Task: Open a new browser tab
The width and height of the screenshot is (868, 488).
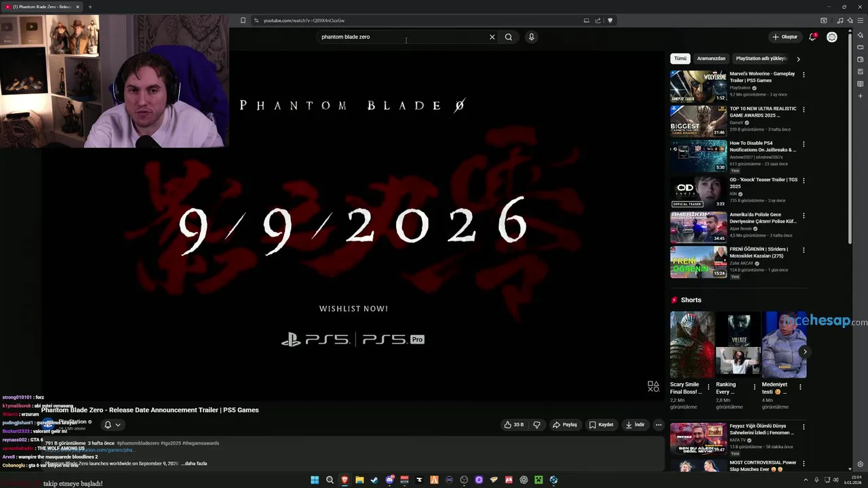Action: coord(90,7)
